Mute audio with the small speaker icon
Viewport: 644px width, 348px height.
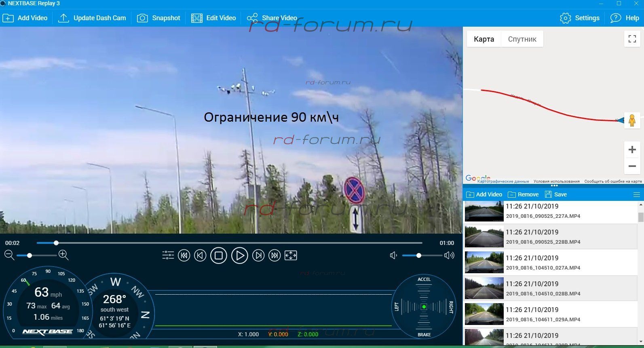point(393,255)
